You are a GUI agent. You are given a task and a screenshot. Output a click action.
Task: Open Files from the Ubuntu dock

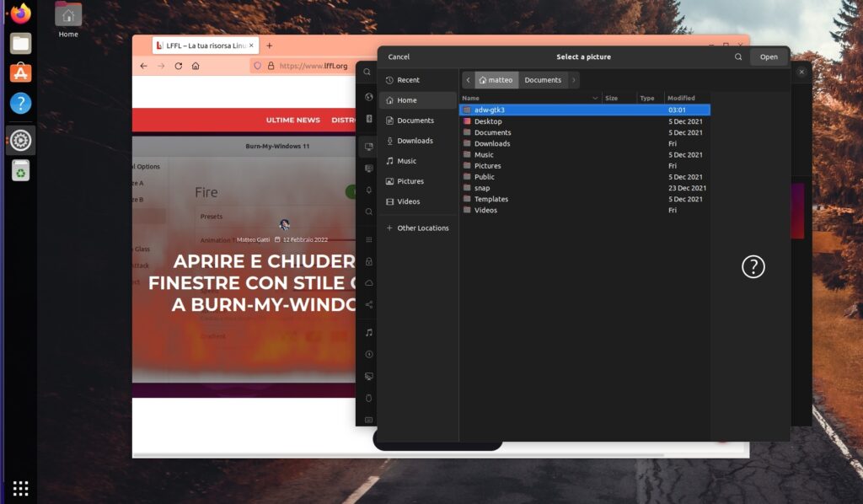(x=20, y=44)
